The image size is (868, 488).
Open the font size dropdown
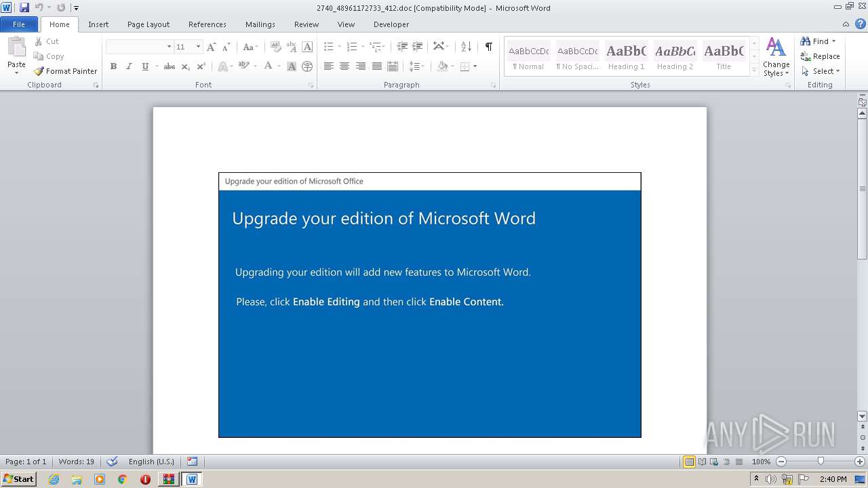tap(198, 47)
